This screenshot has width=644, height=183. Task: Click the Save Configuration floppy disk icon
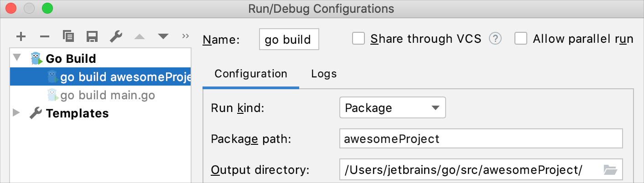92,36
